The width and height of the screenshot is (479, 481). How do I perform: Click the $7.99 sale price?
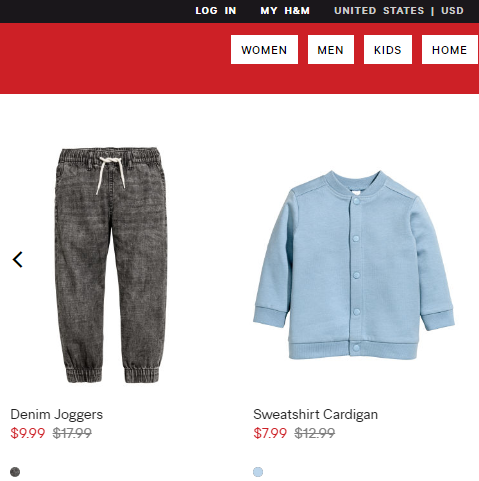270,433
